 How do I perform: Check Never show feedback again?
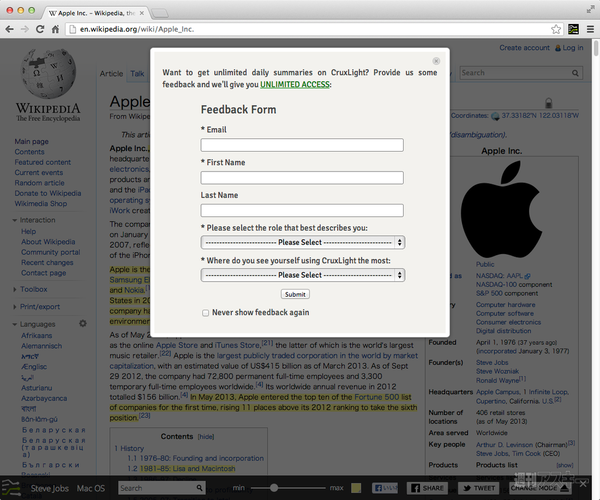coord(205,313)
